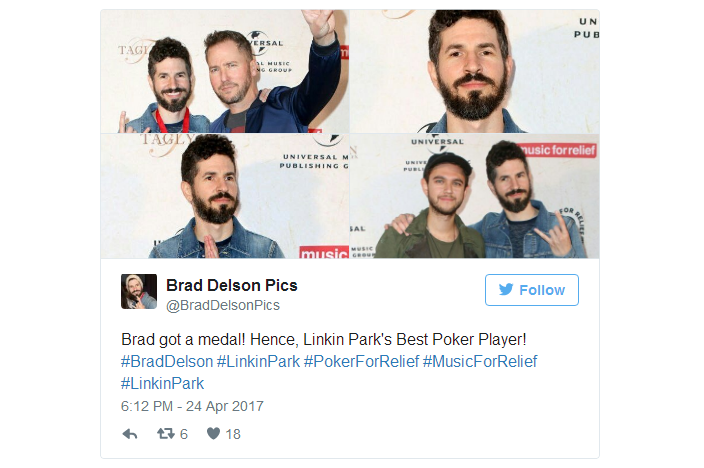Open the last-line #LinkinPark hashtag
Screen dimensions: 704x468
[163, 384]
